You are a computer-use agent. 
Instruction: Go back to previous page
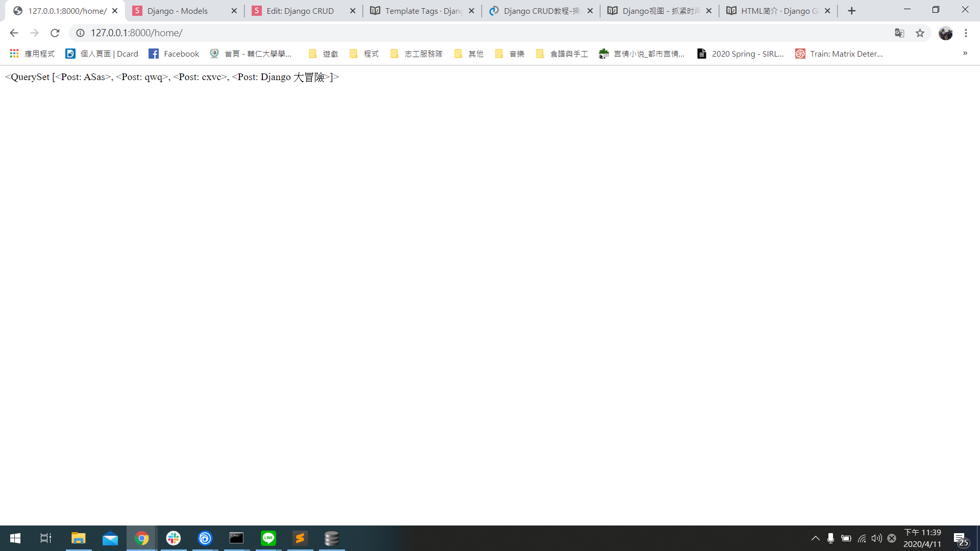[x=14, y=33]
